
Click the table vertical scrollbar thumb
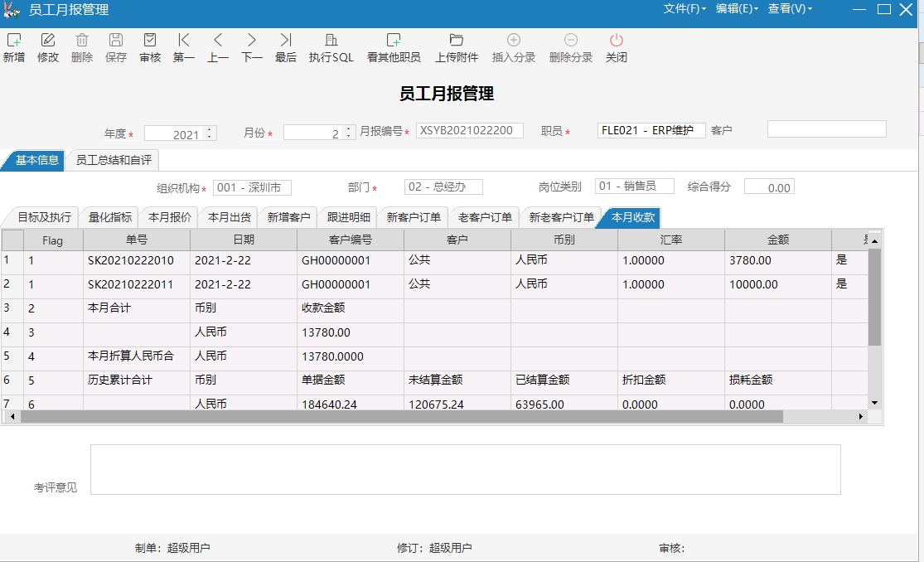click(874, 297)
